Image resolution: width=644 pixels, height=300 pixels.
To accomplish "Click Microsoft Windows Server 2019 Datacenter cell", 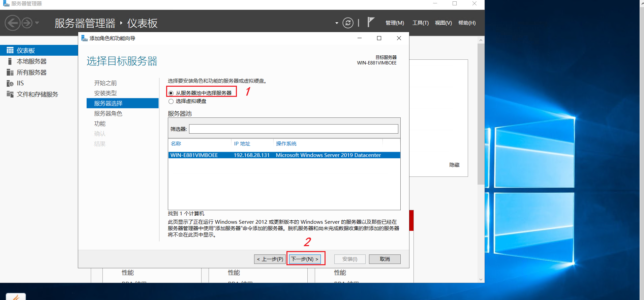I will pos(328,155).
